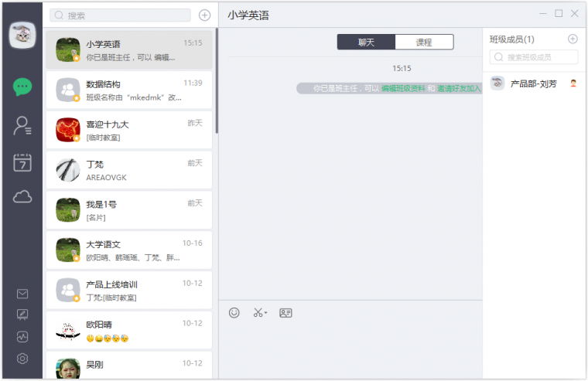Send a contact card icon

285,313
